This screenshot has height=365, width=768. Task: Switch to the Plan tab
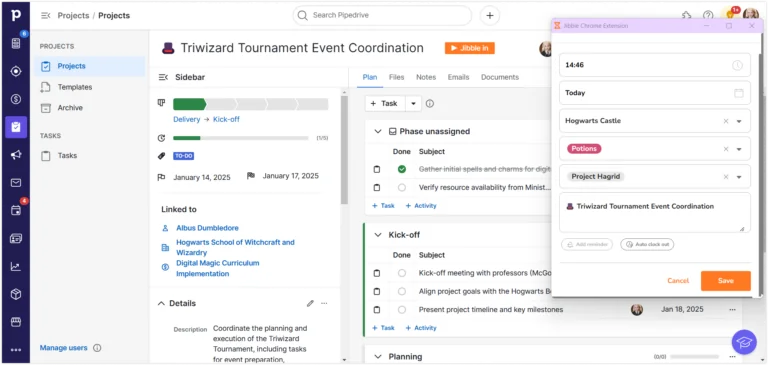(370, 77)
